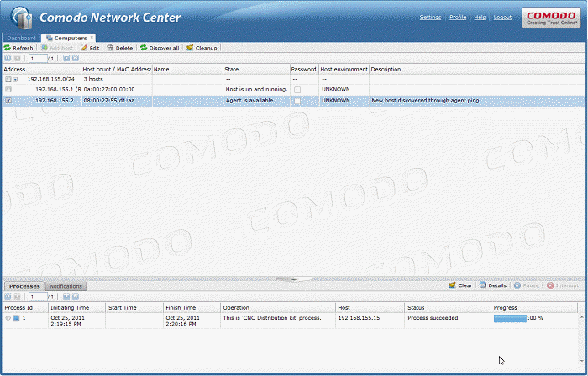Screen dimensions: 588x376
Task: Click the Comodo Network Center logo icon
Action: (22, 18)
